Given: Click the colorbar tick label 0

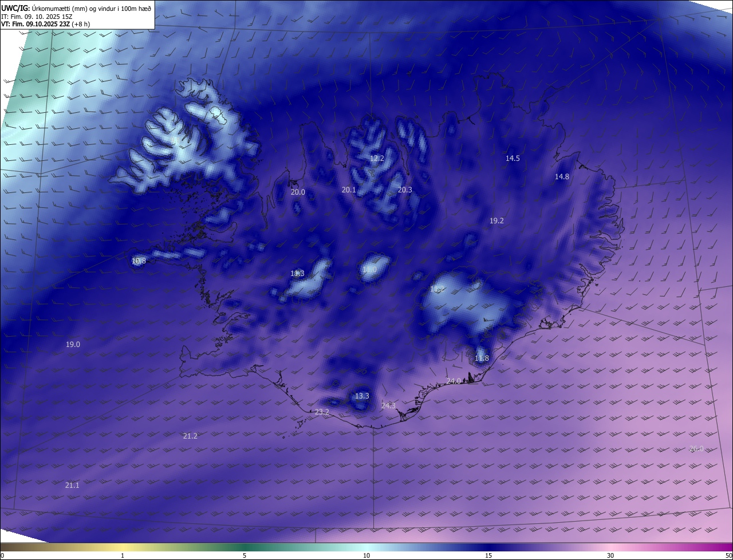Looking at the screenshot, I should (x=2, y=555).
